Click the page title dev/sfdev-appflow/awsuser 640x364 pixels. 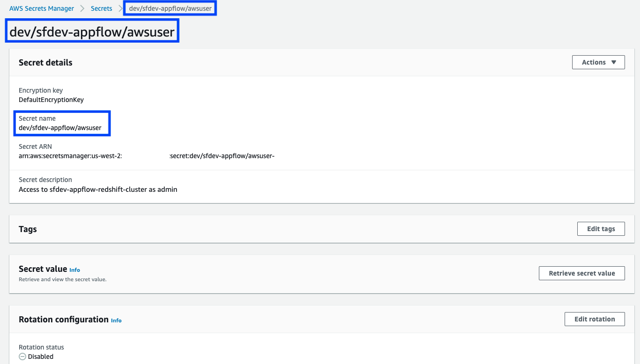92,32
